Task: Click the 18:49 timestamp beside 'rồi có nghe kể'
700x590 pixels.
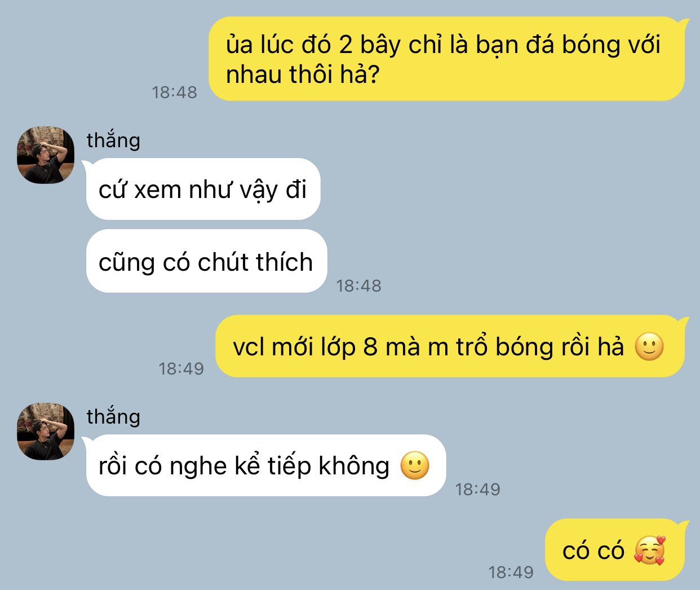Action: point(478,489)
